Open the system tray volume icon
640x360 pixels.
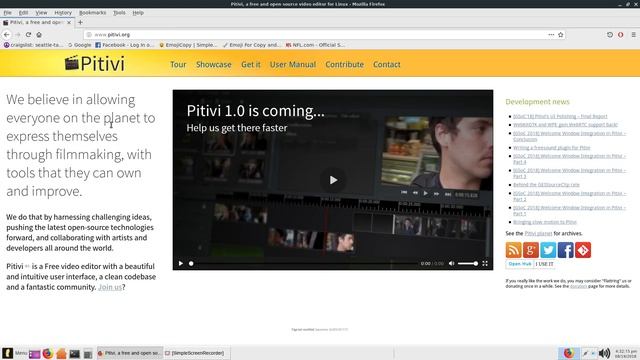(x=604, y=353)
